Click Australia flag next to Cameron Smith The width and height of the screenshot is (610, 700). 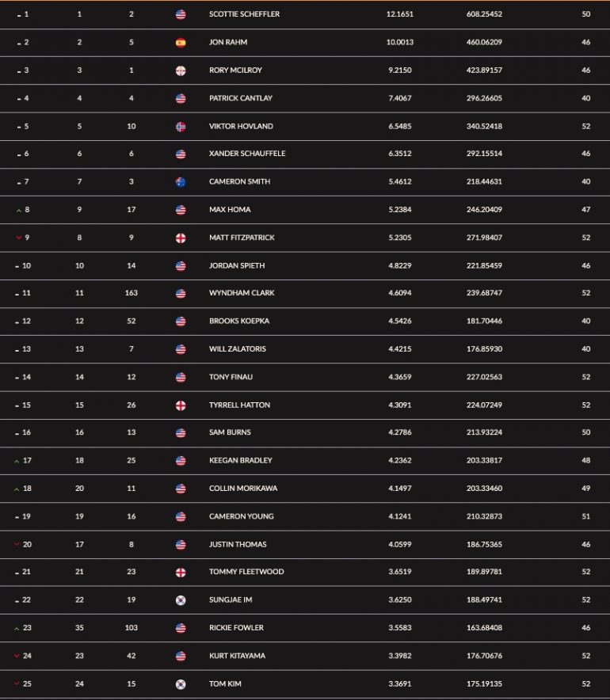coord(181,182)
